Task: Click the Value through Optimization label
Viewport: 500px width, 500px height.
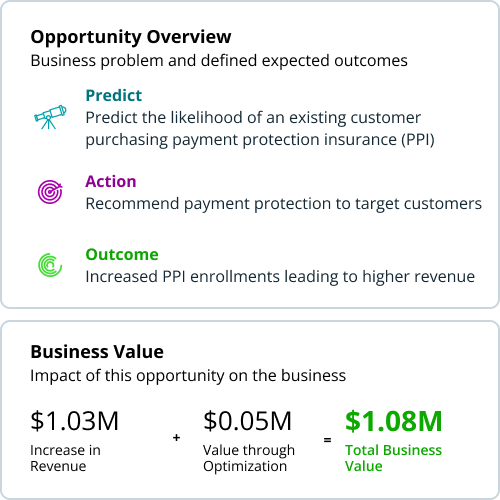Action: 249,458
